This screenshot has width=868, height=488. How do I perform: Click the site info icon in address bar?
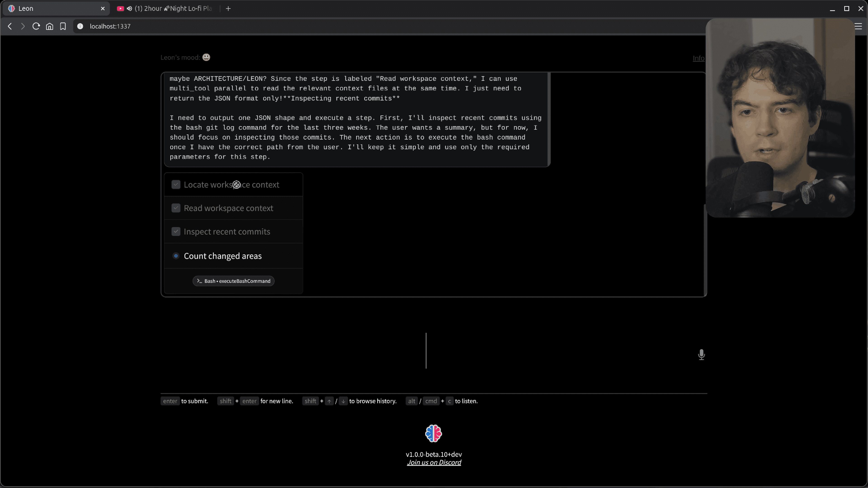pyautogui.click(x=80, y=26)
